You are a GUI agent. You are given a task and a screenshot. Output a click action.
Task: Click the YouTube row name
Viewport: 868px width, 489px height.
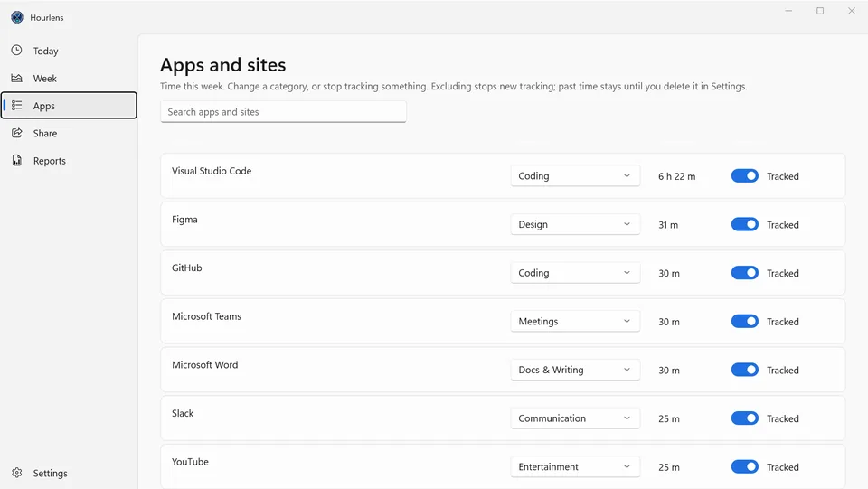[x=190, y=462]
